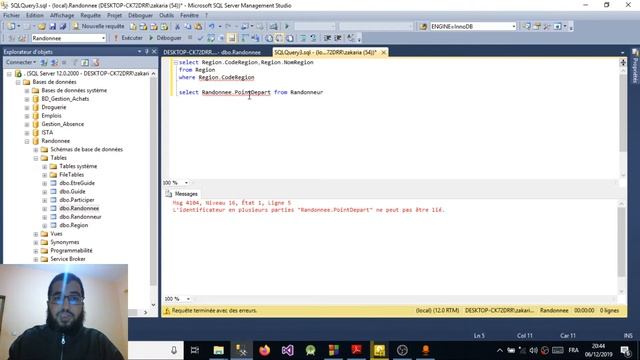This screenshot has width=640, height=360.
Task: Switch to the dbo.Randonnee tab
Action: 212,52
